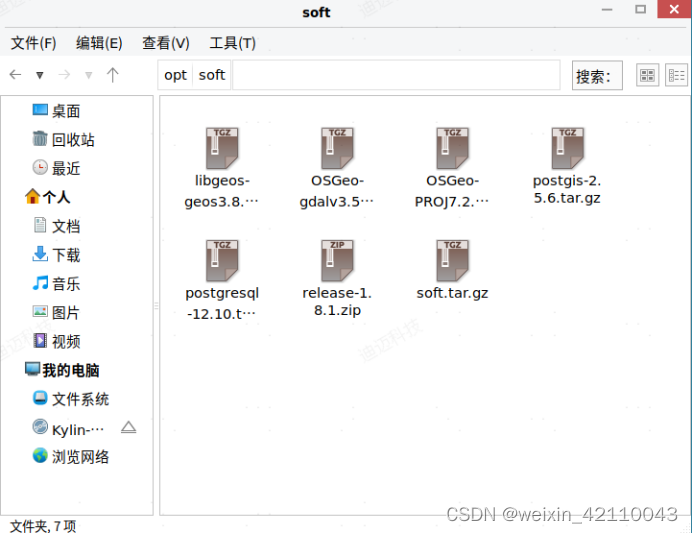693x533 pixels.
Task: Select 个人 home in sidebar
Action: pos(47,197)
